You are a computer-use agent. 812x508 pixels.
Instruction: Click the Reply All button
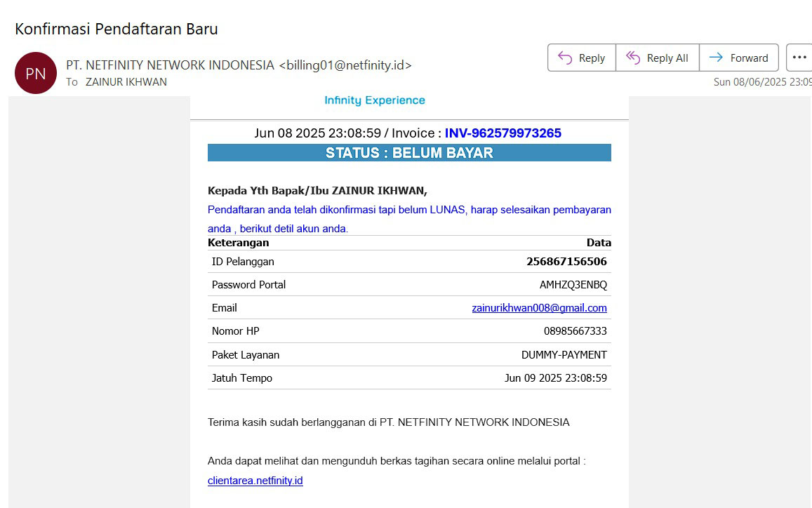(657, 58)
